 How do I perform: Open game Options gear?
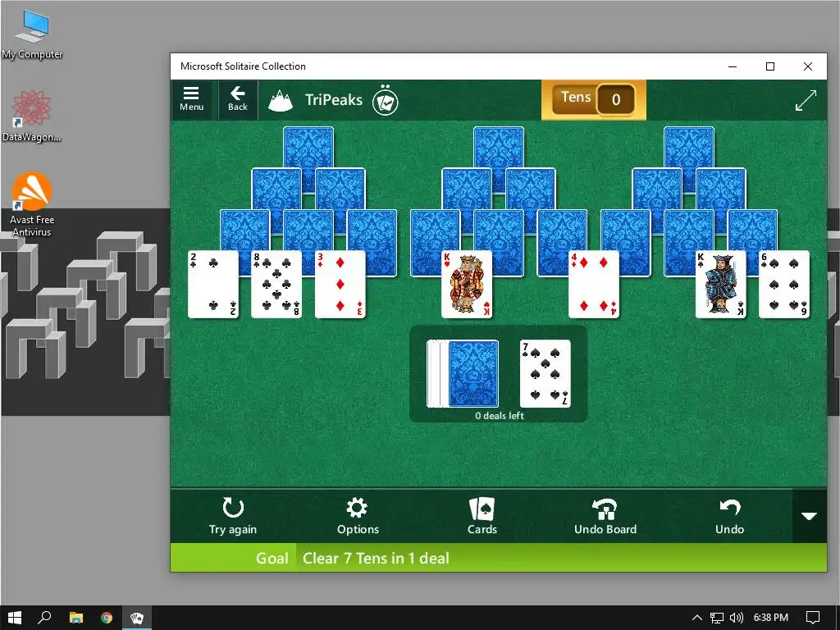click(358, 516)
